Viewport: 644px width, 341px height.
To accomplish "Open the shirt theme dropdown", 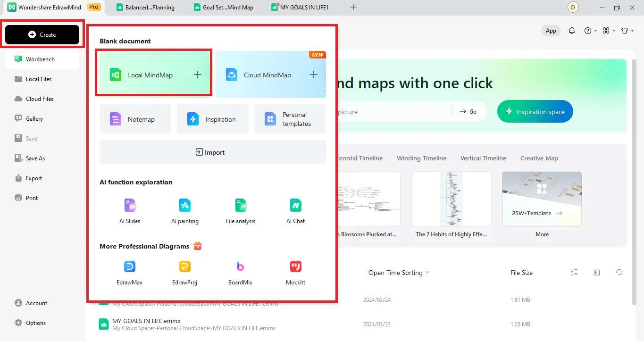I will 627,31.
